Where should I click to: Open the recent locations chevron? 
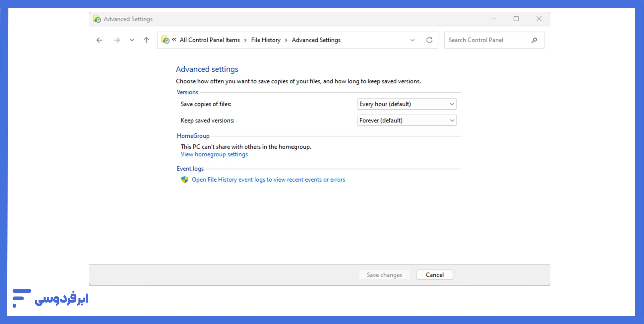tap(132, 40)
